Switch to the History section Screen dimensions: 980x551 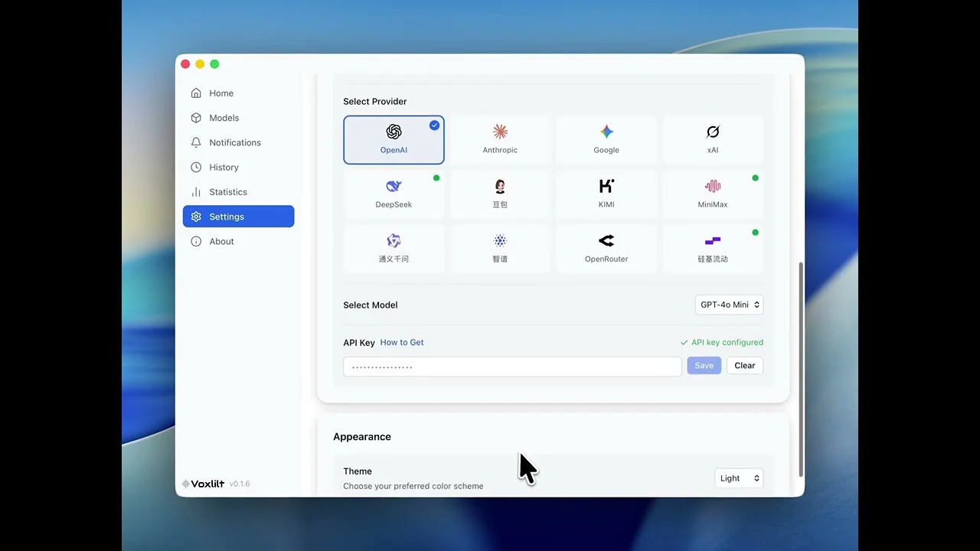[238, 167]
